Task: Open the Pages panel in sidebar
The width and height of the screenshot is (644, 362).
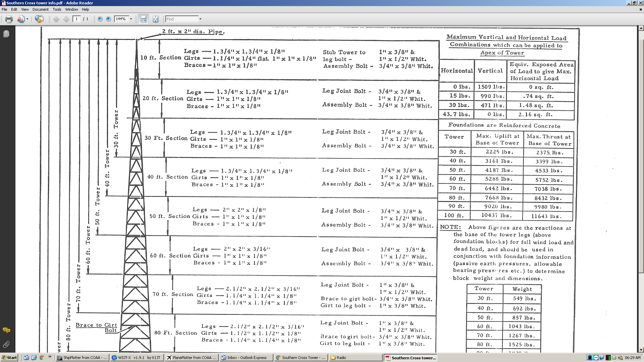Action: [6, 34]
